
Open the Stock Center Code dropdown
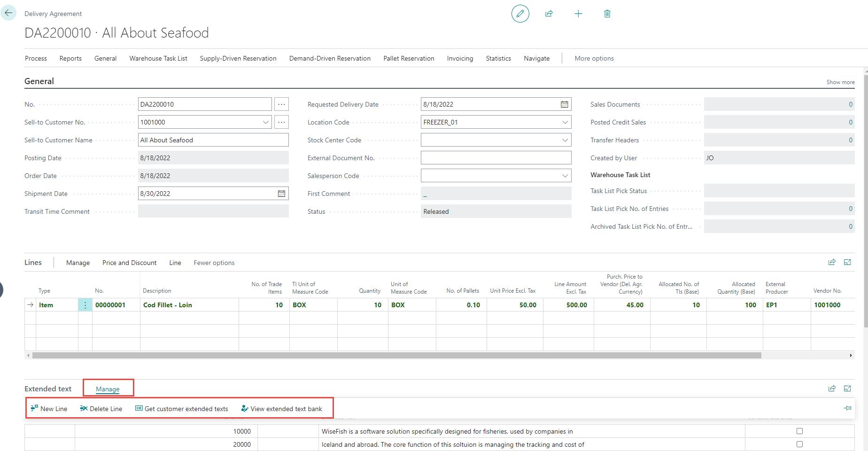pyautogui.click(x=565, y=140)
